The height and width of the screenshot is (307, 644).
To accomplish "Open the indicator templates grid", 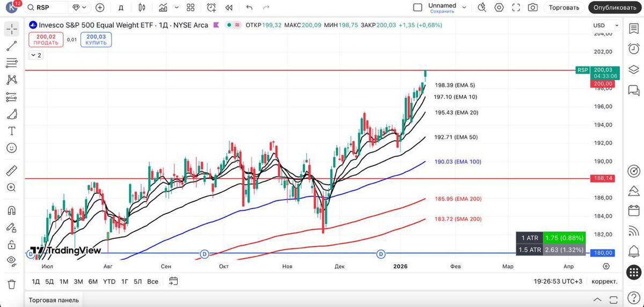I will pyautogui.click(x=191, y=8).
